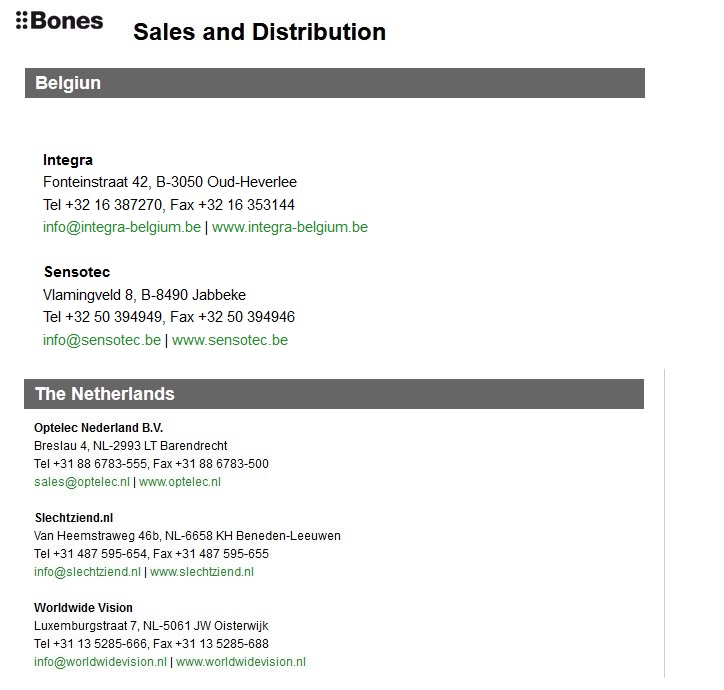
Task: Click The Netherlands section header bar
Action: tap(334, 394)
